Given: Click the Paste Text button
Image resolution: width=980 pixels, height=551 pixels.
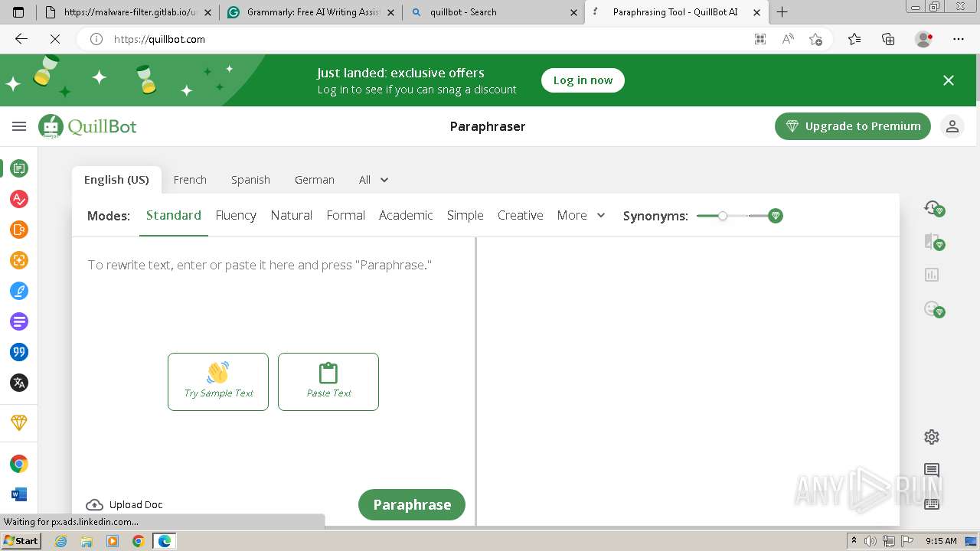Looking at the screenshot, I should click(328, 382).
